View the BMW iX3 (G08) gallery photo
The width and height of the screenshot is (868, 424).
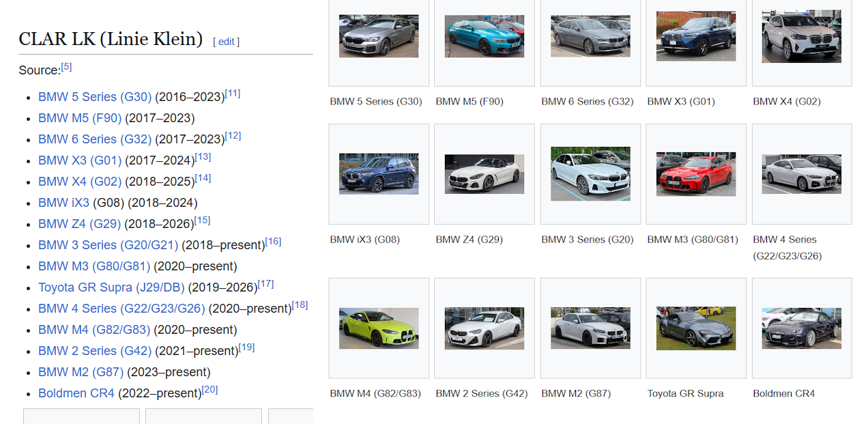click(379, 174)
